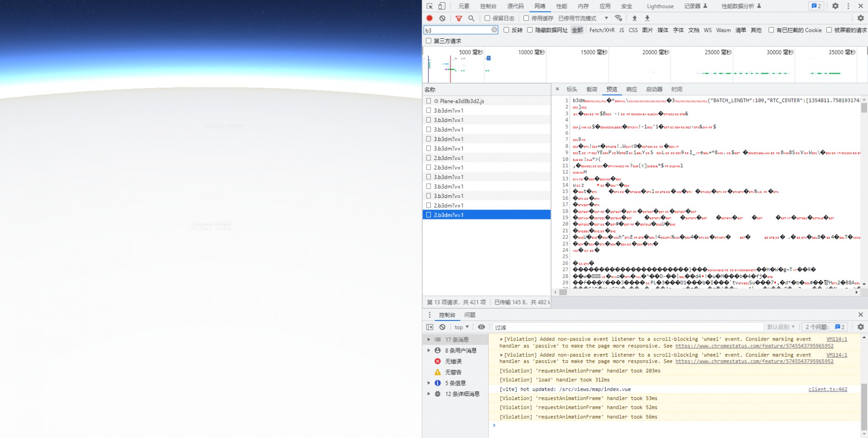The image size is (868, 438).
Task: Open the Headers tab in request details
Action: [572, 89]
